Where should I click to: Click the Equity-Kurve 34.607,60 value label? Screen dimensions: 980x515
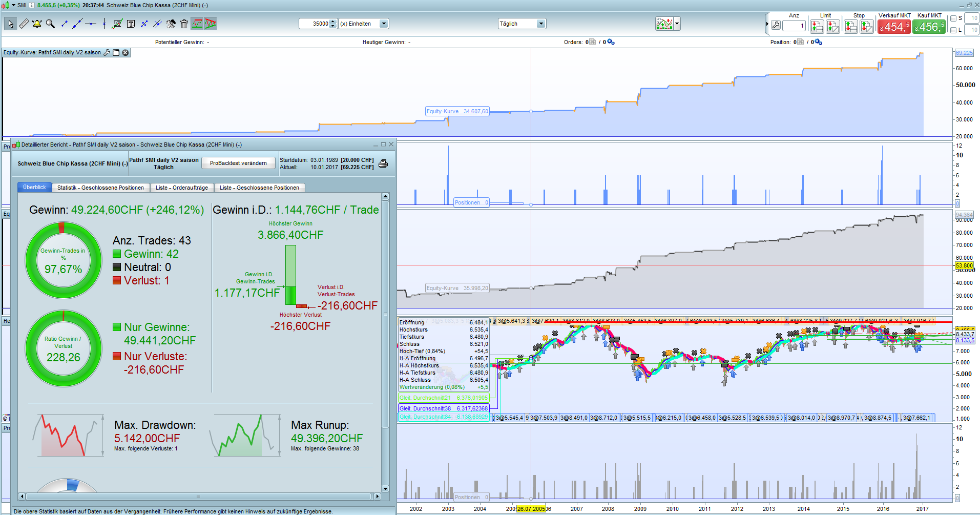[x=457, y=111]
